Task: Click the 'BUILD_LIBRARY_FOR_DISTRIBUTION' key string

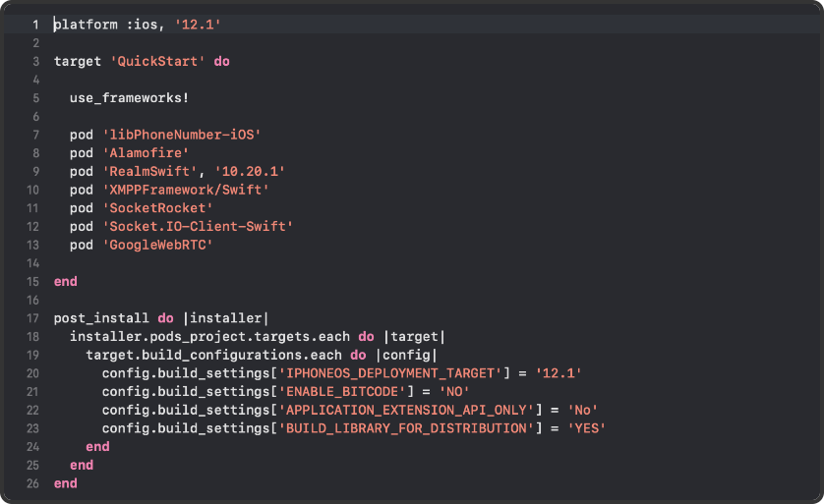Action: click(x=405, y=428)
